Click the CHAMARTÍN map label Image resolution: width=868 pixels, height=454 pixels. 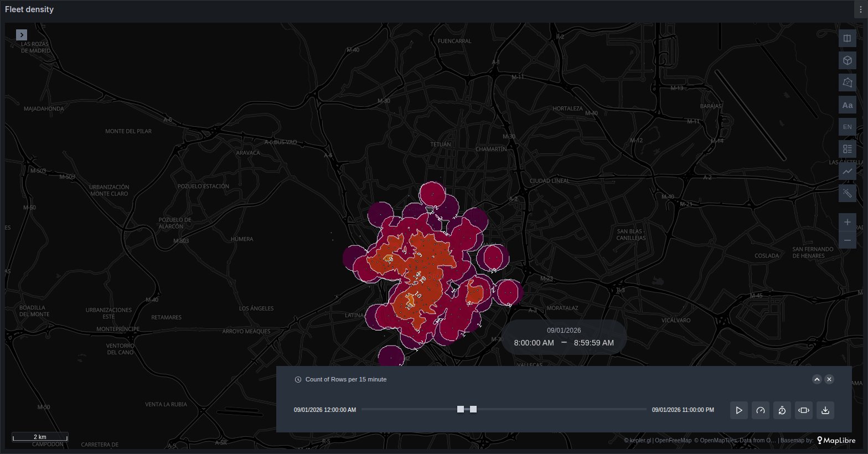491,149
